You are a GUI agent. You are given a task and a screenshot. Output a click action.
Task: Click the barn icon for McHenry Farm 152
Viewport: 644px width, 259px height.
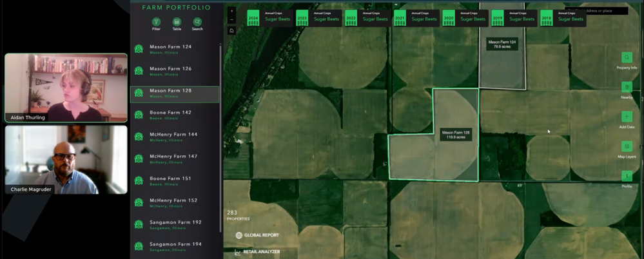point(139,202)
